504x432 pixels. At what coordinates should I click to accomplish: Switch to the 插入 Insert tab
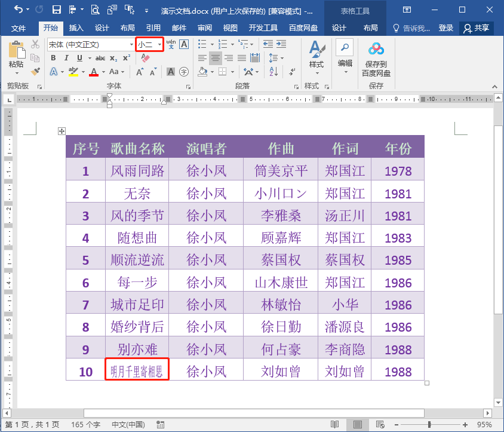coord(76,28)
